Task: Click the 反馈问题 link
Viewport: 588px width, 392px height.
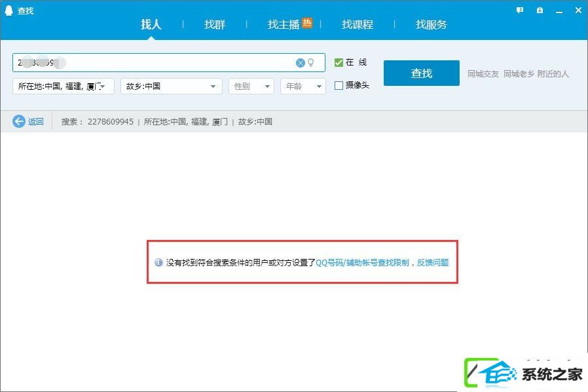Action: click(x=433, y=262)
